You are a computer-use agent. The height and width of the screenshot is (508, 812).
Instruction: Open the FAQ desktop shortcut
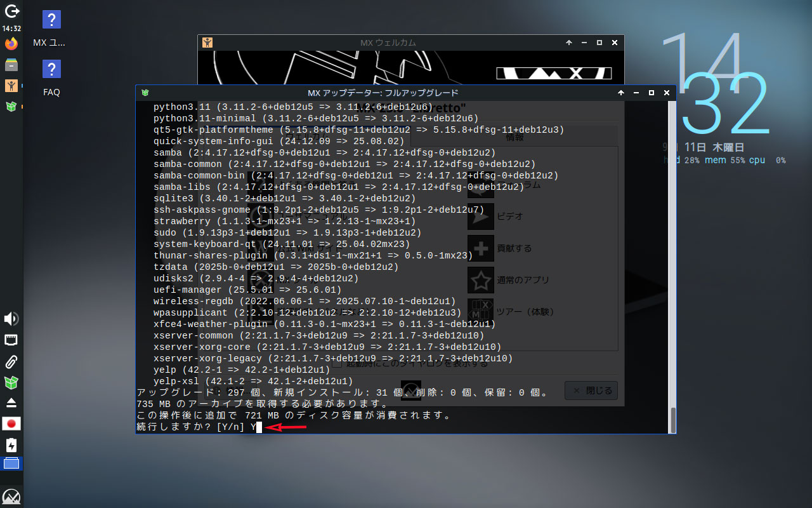[x=51, y=77]
